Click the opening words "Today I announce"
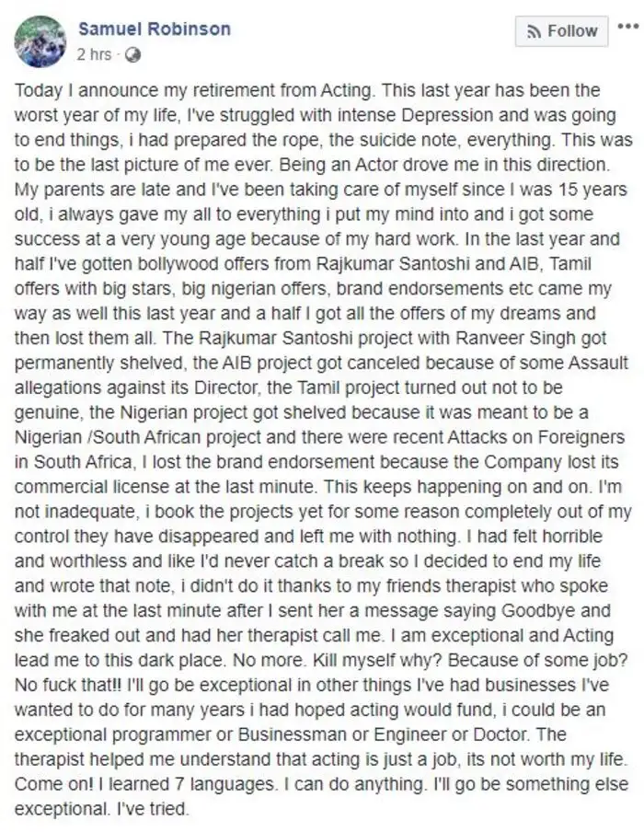 click(77, 90)
